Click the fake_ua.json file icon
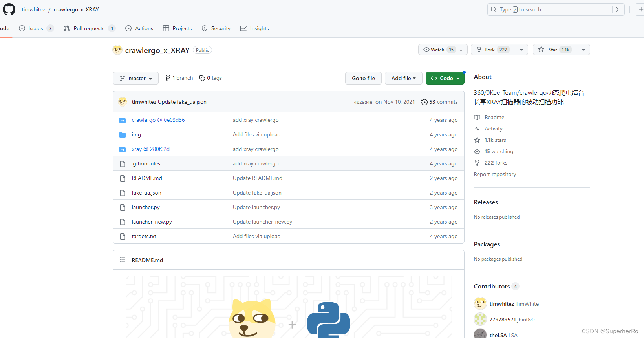This screenshot has width=644, height=338. tap(123, 193)
